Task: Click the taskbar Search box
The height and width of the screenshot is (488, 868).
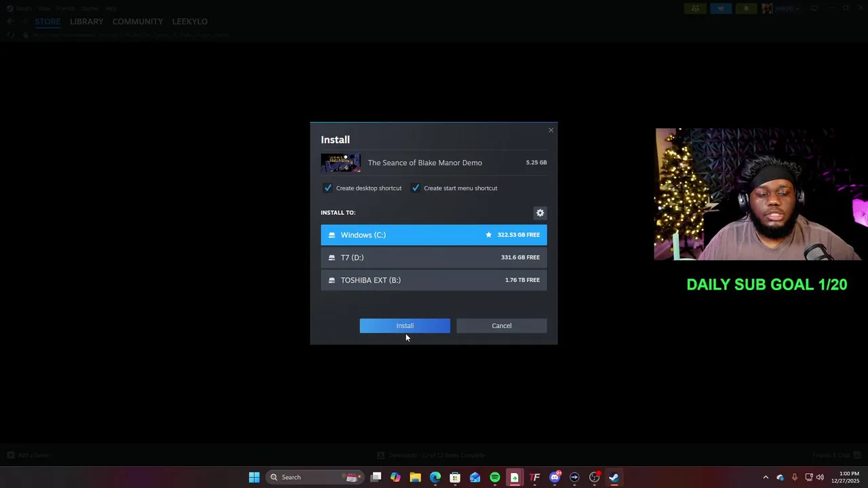Action: (x=315, y=477)
